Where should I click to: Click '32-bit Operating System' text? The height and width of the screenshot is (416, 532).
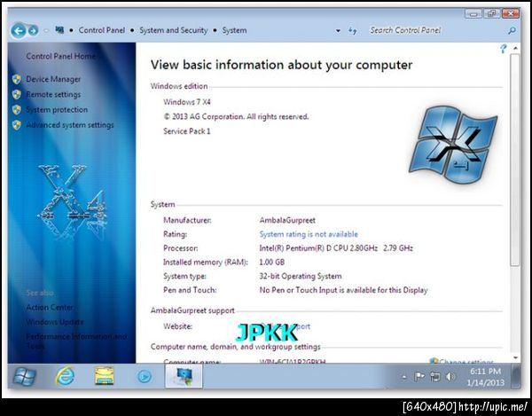pyautogui.click(x=301, y=276)
